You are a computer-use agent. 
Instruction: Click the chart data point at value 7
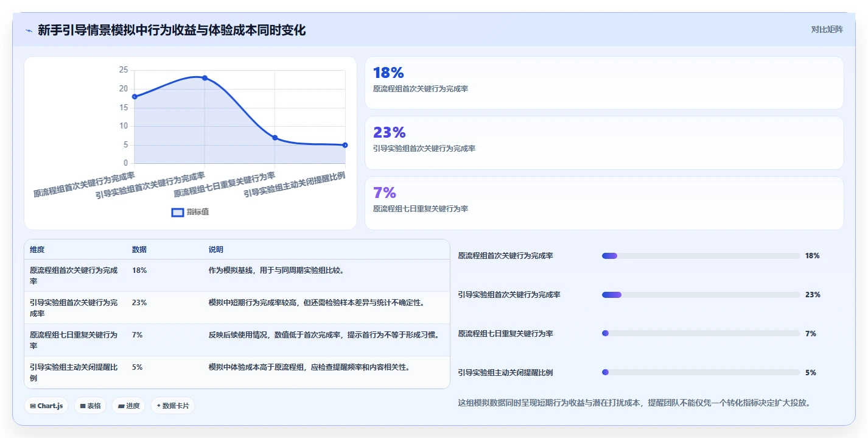tap(275, 138)
